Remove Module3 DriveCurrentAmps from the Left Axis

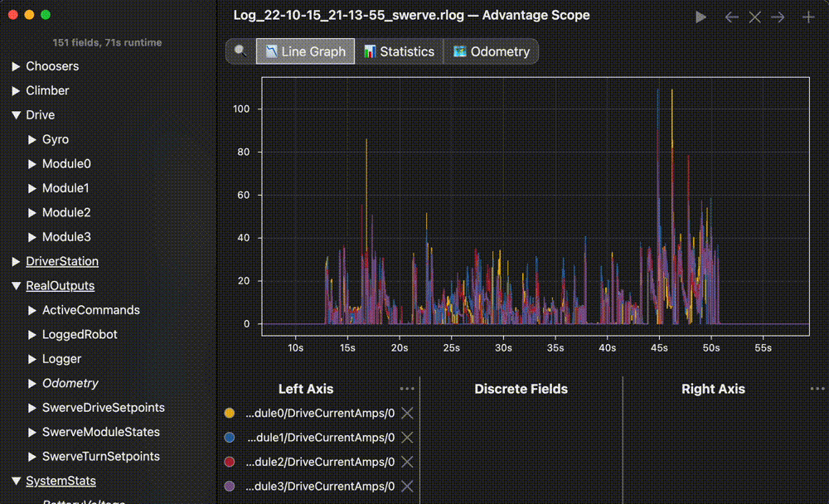(x=407, y=487)
